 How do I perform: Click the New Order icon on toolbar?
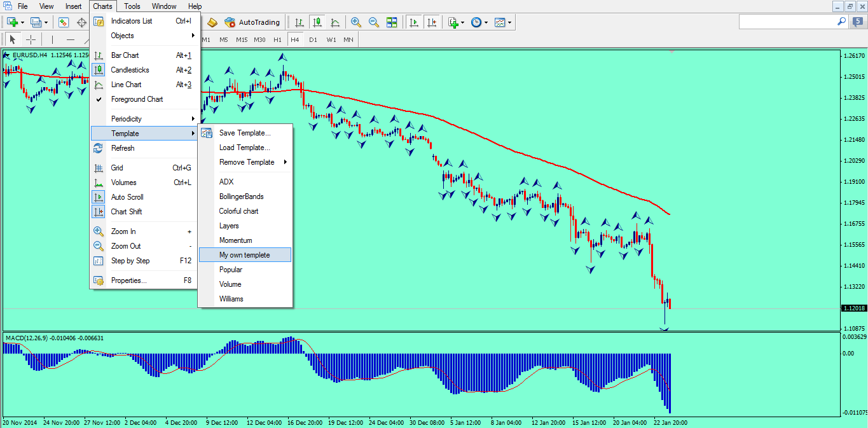(11, 22)
